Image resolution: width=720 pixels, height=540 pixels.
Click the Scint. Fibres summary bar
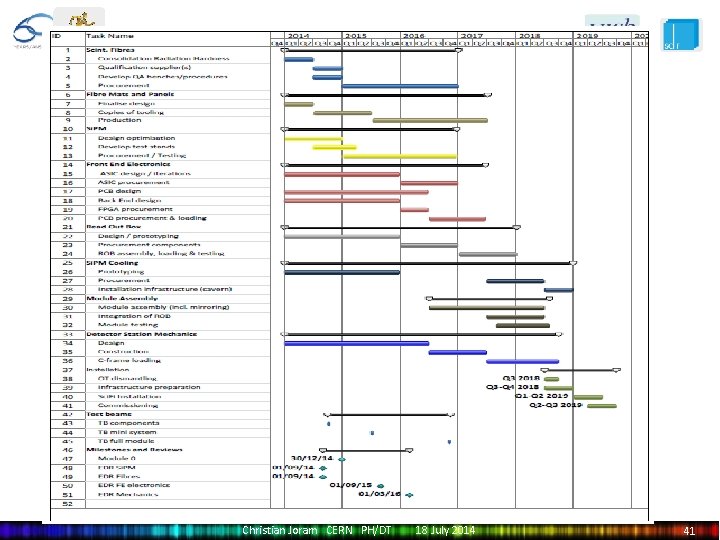(x=371, y=51)
